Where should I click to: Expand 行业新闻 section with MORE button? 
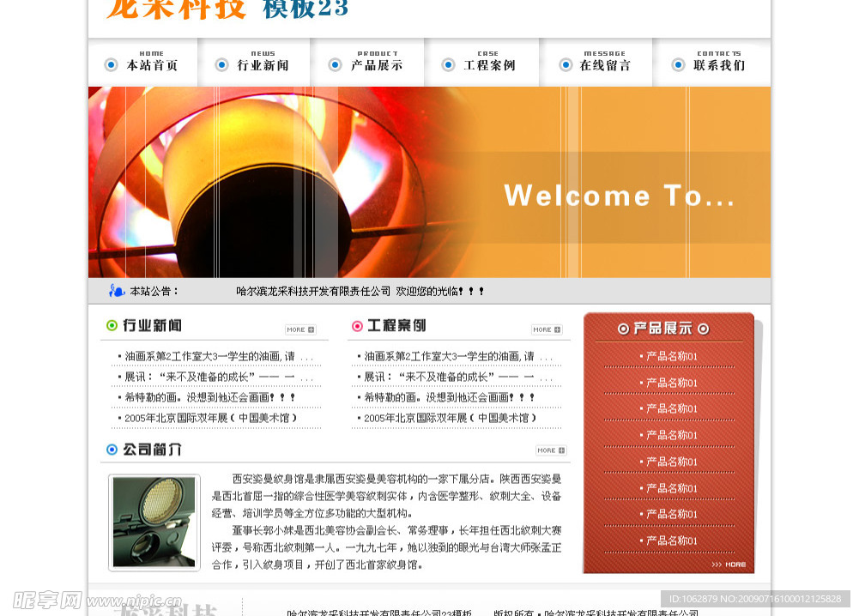point(300,329)
